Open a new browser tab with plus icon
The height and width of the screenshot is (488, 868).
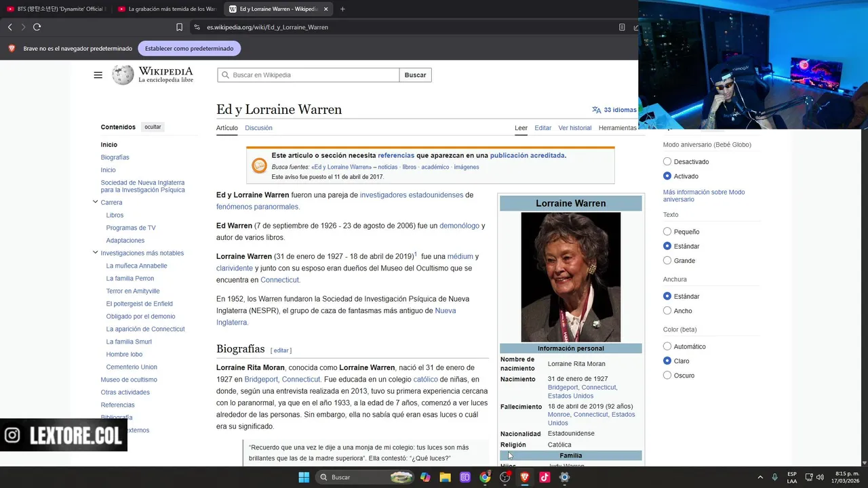tap(342, 9)
